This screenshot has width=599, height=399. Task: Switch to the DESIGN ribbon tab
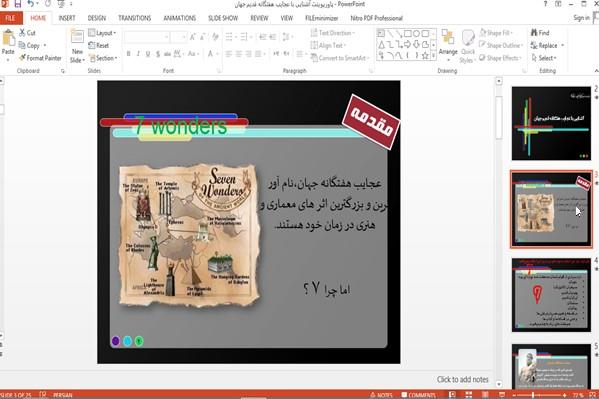pyautogui.click(x=97, y=18)
